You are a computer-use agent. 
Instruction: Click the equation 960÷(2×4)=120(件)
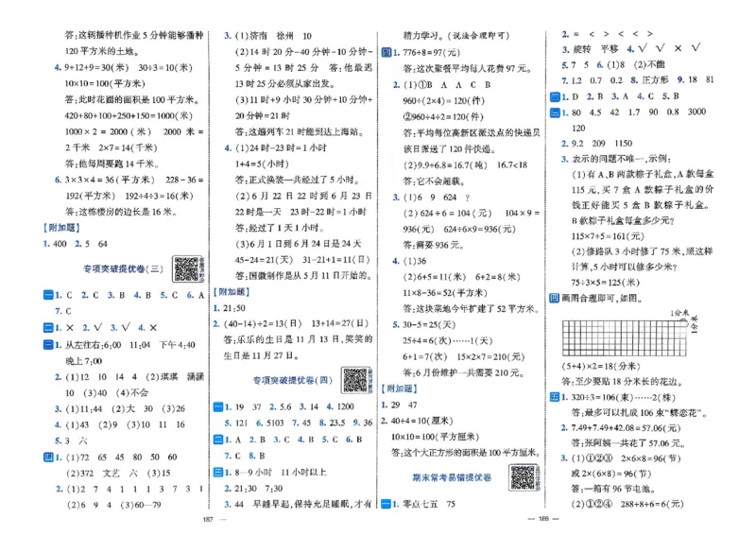tap(443, 101)
